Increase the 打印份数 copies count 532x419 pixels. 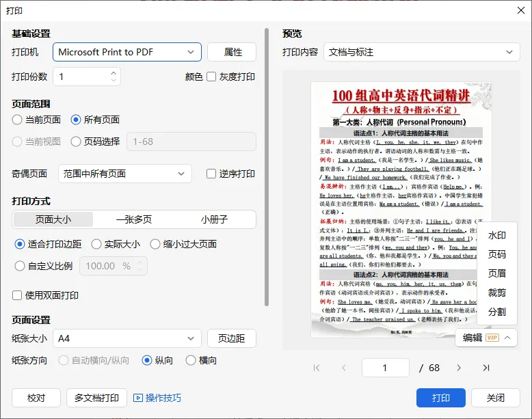(x=114, y=72)
